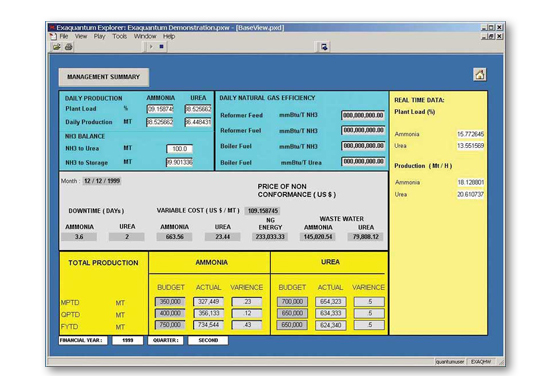Click Urea QPTD actual 634,333
The image size is (551, 376).
(331, 313)
